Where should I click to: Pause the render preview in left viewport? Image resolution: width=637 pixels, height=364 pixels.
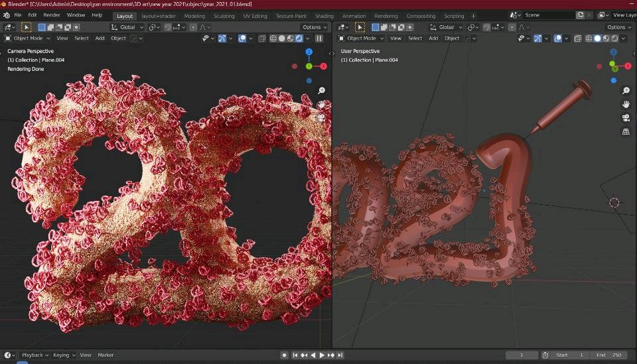(319, 38)
